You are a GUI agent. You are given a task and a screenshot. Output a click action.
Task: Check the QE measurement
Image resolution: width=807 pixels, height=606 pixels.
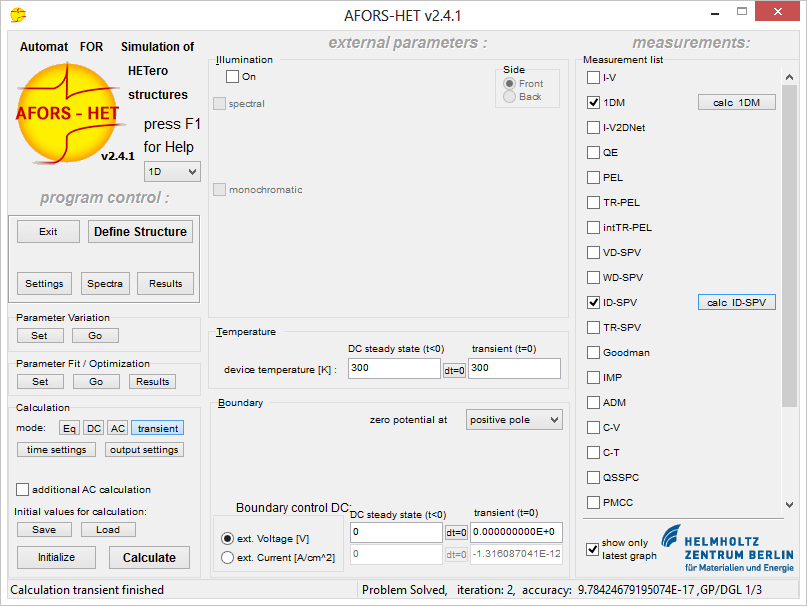pos(593,152)
